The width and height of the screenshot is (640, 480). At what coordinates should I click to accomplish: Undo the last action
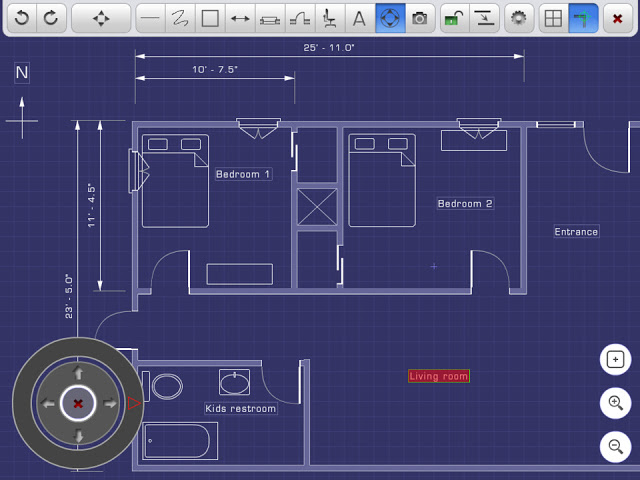pyautogui.click(x=22, y=18)
